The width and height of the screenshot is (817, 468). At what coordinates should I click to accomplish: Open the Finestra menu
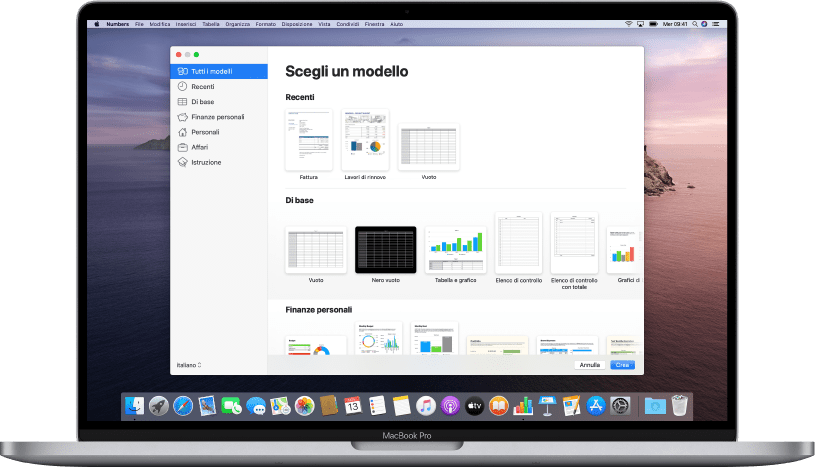click(375, 24)
